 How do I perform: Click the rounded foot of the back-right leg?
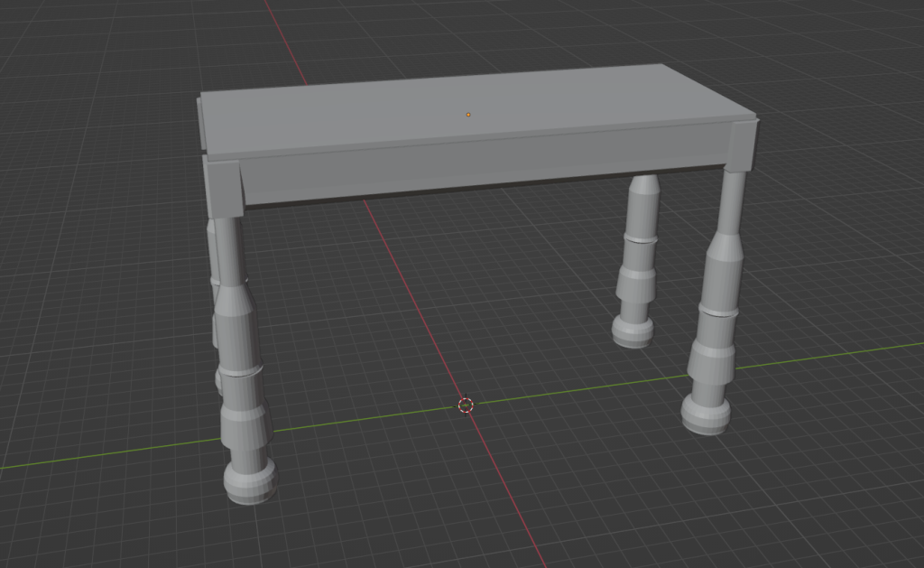coord(633,331)
